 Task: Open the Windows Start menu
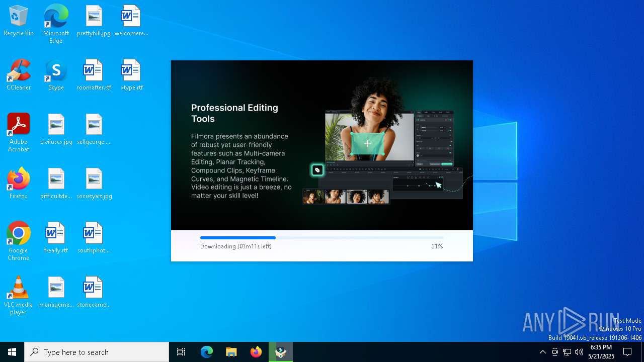tap(12, 352)
